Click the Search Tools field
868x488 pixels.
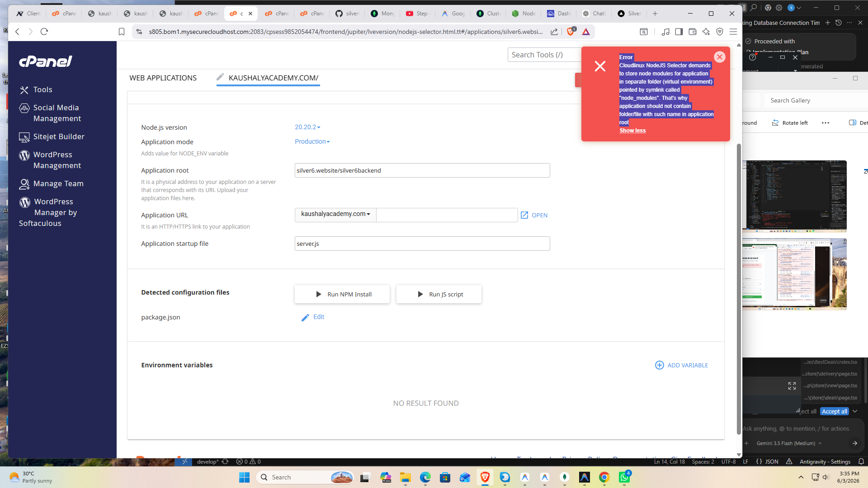tap(544, 55)
